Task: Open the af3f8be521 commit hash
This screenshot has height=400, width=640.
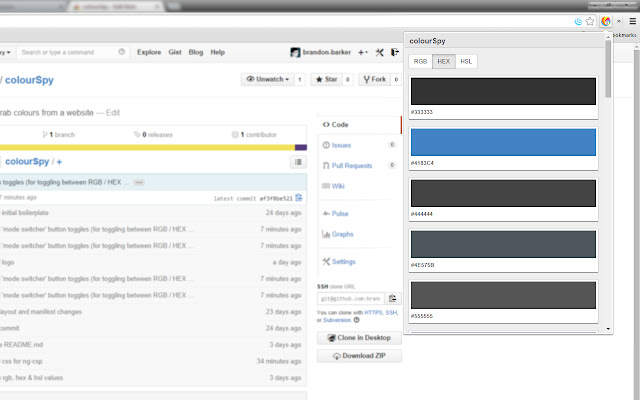Action: (276, 199)
